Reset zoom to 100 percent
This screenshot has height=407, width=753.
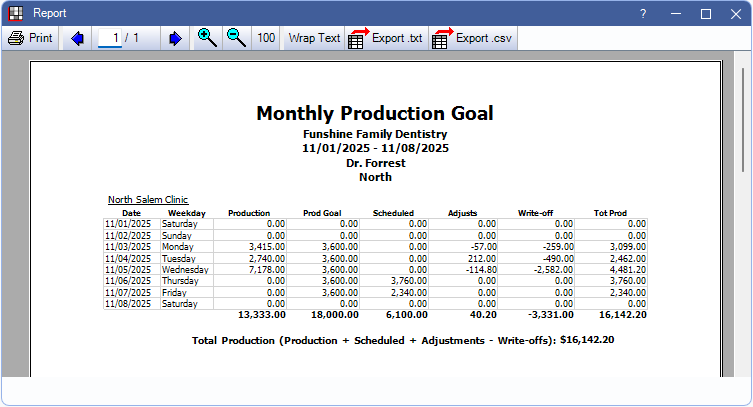click(266, 38)
